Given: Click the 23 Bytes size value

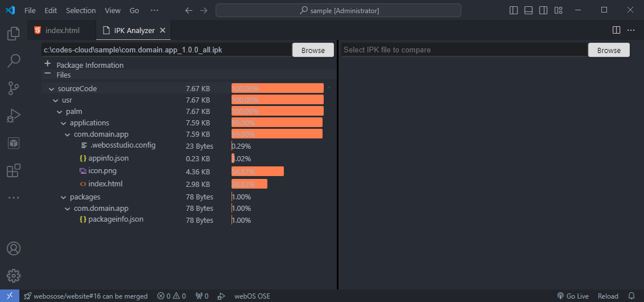Looking at the screenshot, I should tap(200, 146).
